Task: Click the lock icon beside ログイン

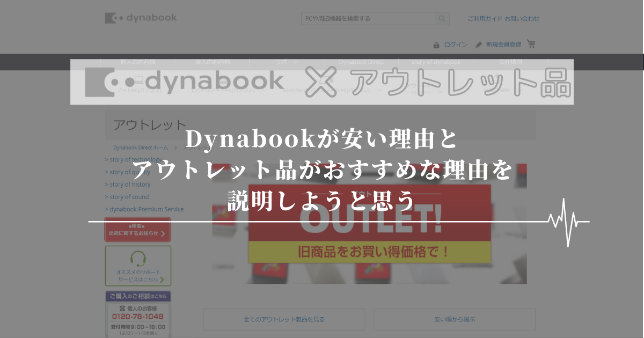Action: coord(436,45)
